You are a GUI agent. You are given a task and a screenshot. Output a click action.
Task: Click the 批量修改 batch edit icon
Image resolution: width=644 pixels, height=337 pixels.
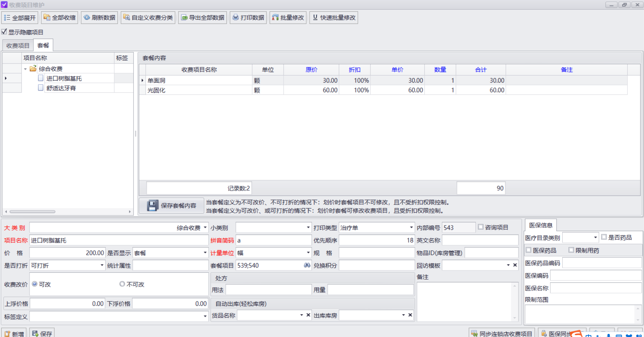pyautogui.click(x=275, y=17)
